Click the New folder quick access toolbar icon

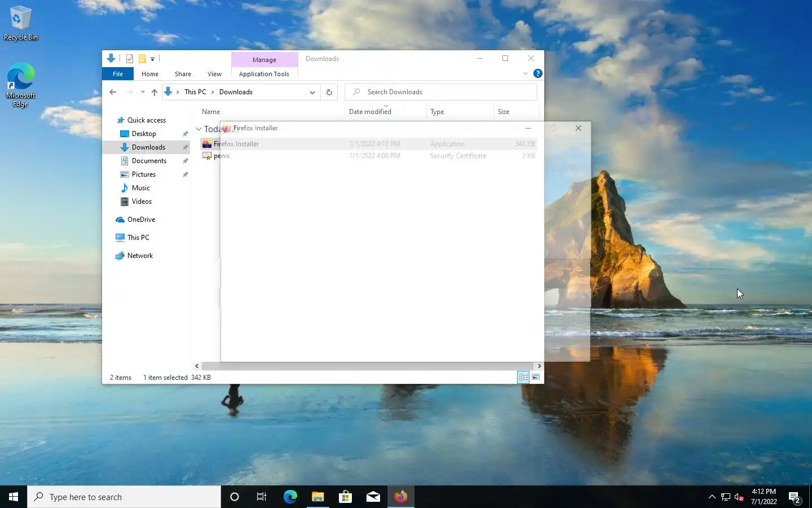pyautogui.click(x=142, y=58)
